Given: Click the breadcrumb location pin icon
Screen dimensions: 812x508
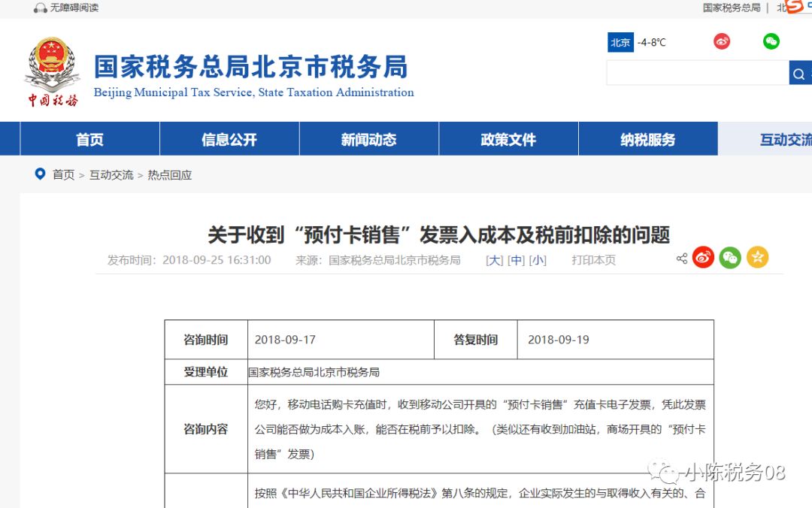Looking at the screenshot, I should [x=40, y=174].
